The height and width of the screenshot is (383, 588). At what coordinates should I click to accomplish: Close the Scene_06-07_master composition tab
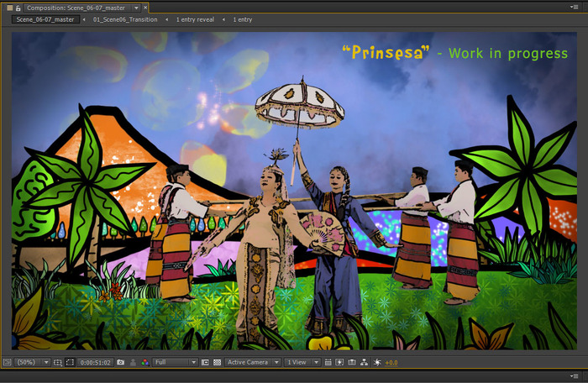click(x=145, y=8)
